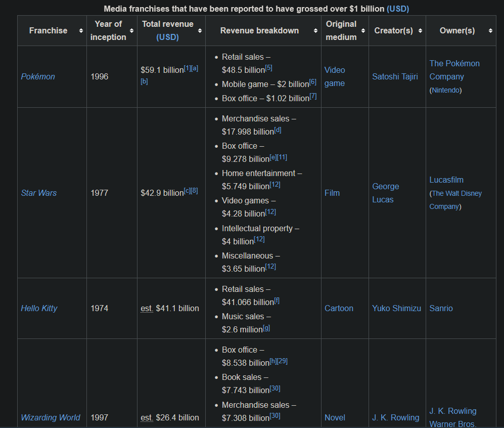Open the USD link in table caption

click(398, 9)
